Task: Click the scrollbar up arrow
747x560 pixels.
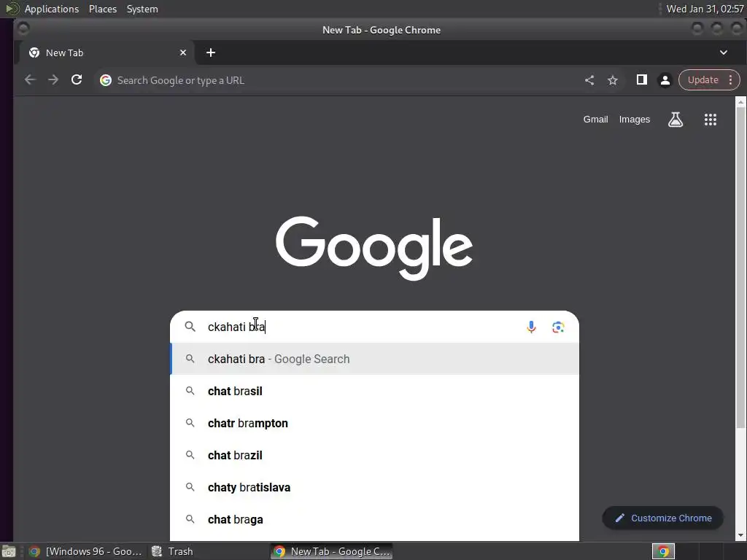Action: point(741,101)
